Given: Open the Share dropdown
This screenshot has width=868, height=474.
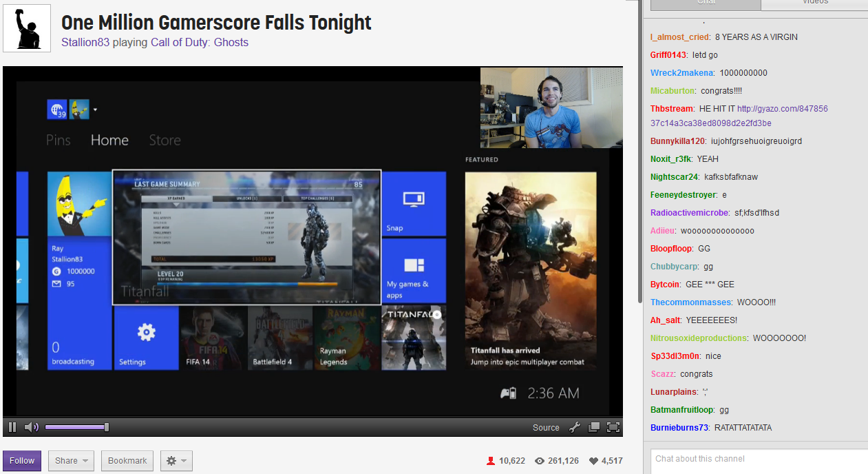Looking at the screenshot, I should [x=71, y=461].
